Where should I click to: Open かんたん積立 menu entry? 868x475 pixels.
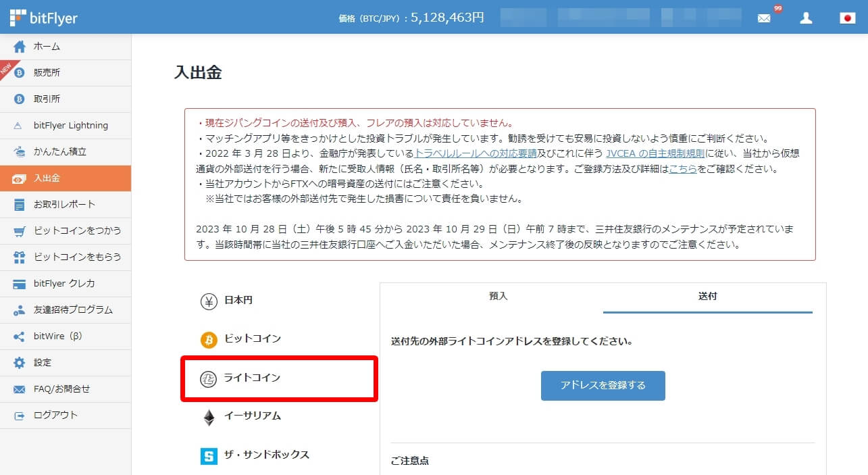coord(66,152)
